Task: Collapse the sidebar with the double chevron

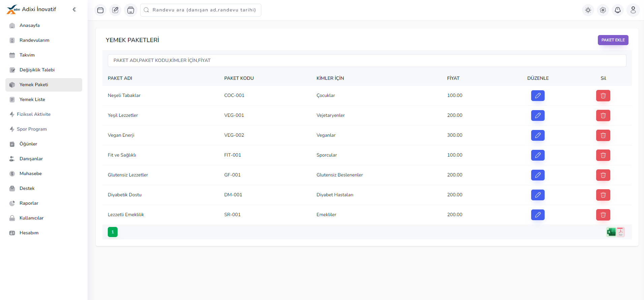Action: pos(74,9)
